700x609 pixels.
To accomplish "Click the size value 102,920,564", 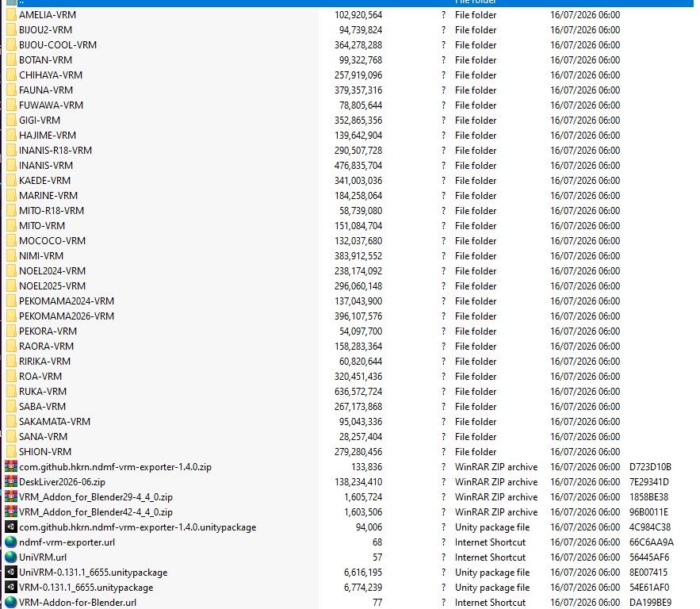I will 358,15.
